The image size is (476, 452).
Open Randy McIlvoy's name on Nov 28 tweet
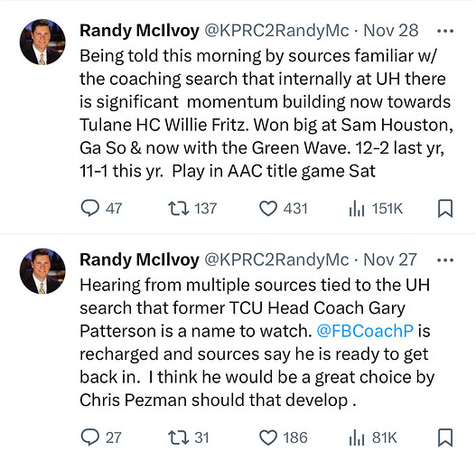tap(139, 31)
